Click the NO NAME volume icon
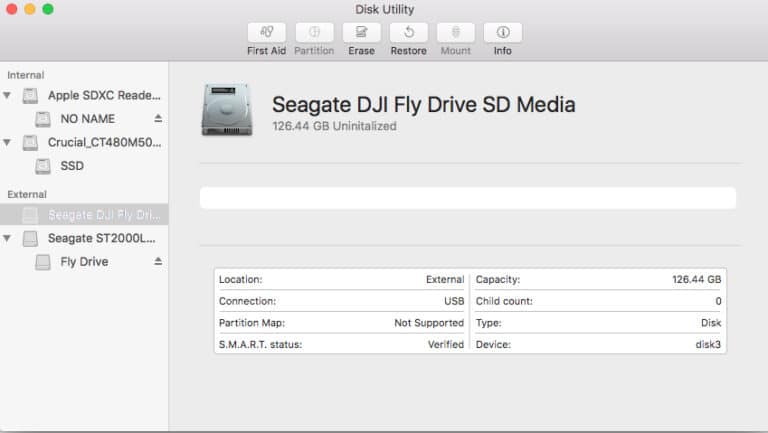768x433 pixels. click(43, 119)
